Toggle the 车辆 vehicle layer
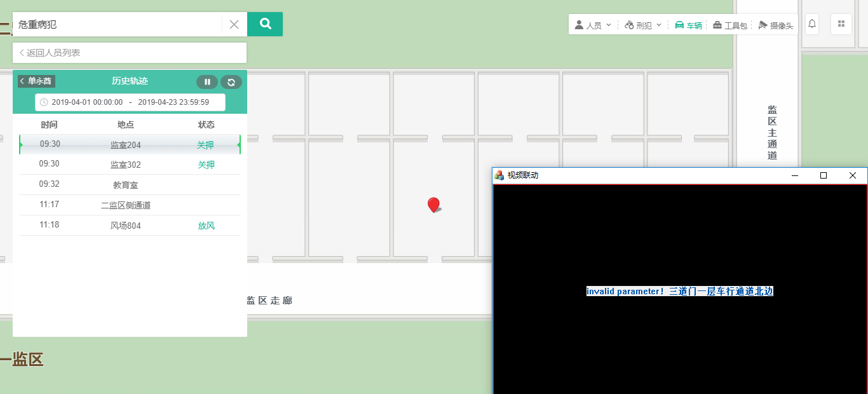The width and height of the screenshot is (868, 394). pyautogui.click(x=688, y=25)
